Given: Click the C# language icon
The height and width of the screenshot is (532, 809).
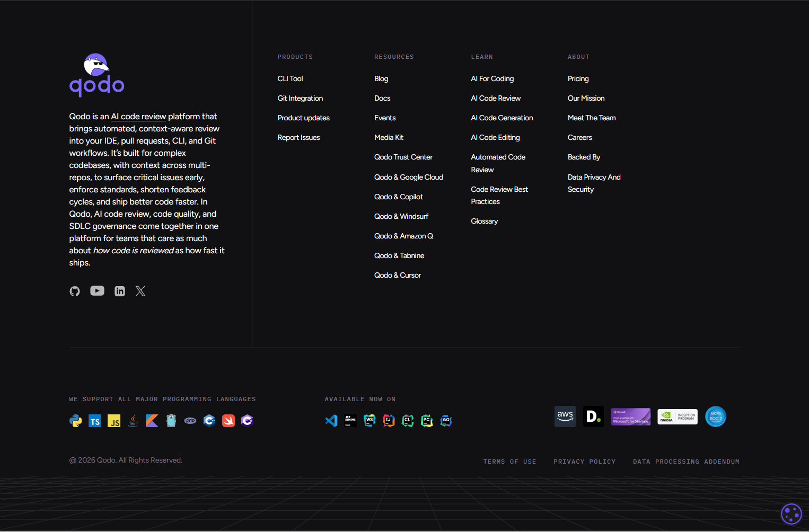Looking at the screenshot, I should point(248,421).
